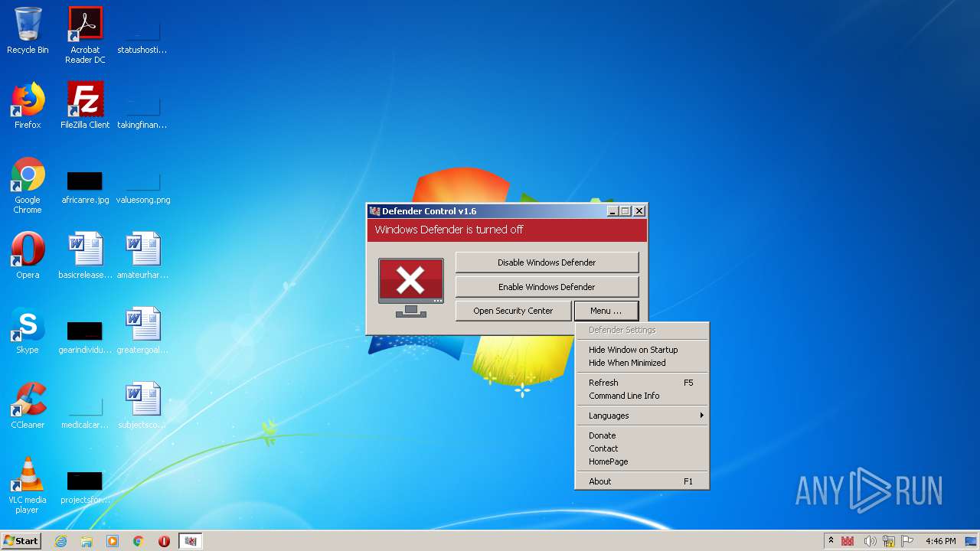Click the Show Desktop button at taskbar end

[972, 541]
